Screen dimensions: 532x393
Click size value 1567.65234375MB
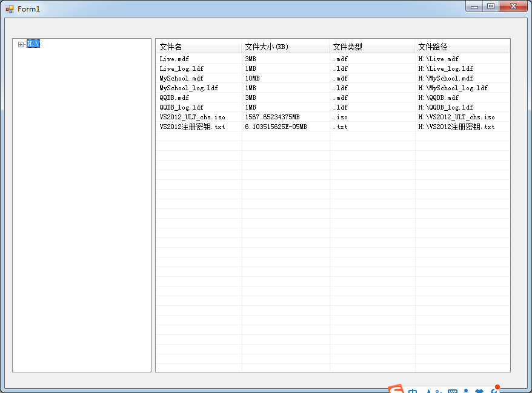[x=272, y=117]
